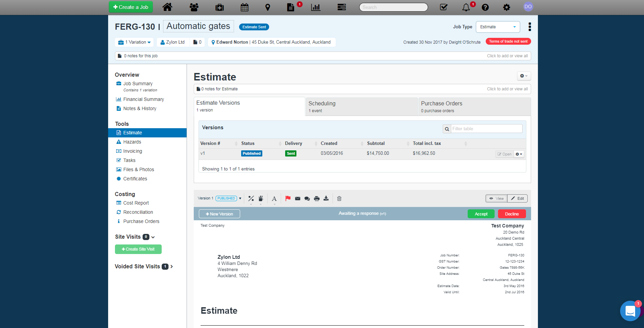Viewport: 644px width, 328px height.
Task: Click the search magnifier beside Filter table
Action: [447, 129]
